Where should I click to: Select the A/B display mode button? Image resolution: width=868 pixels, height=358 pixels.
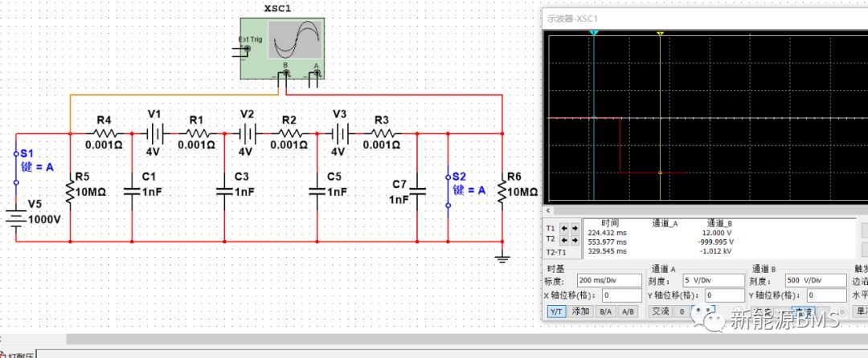click(628, 311)
